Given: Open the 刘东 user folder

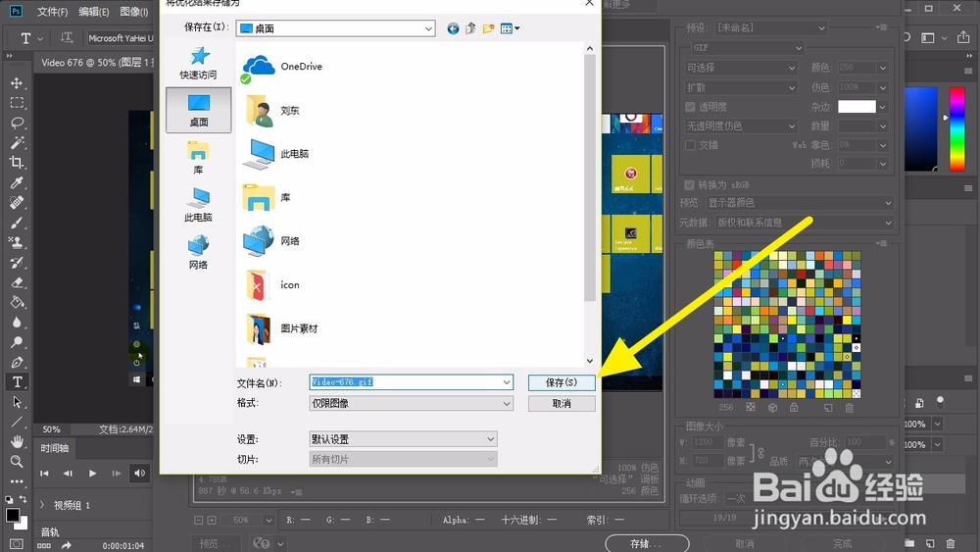Looking at the screenshot, I should [x=272, y=111].
